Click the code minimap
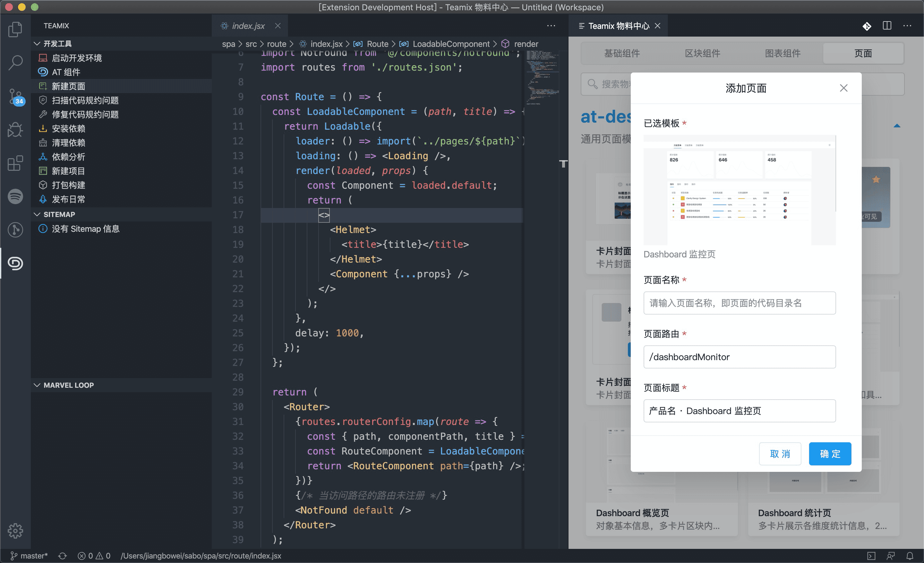 pos(542,78)
